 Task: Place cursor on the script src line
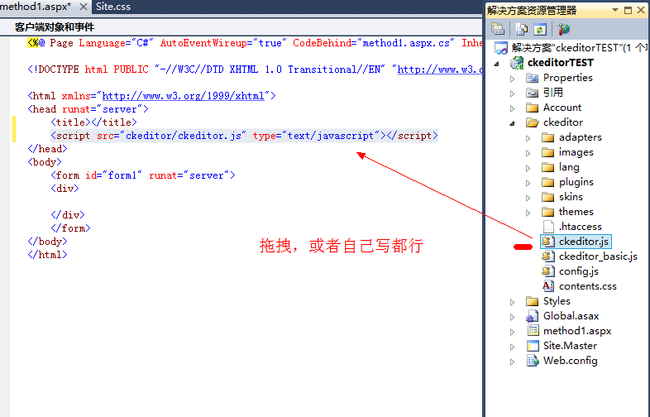[244, 136]
